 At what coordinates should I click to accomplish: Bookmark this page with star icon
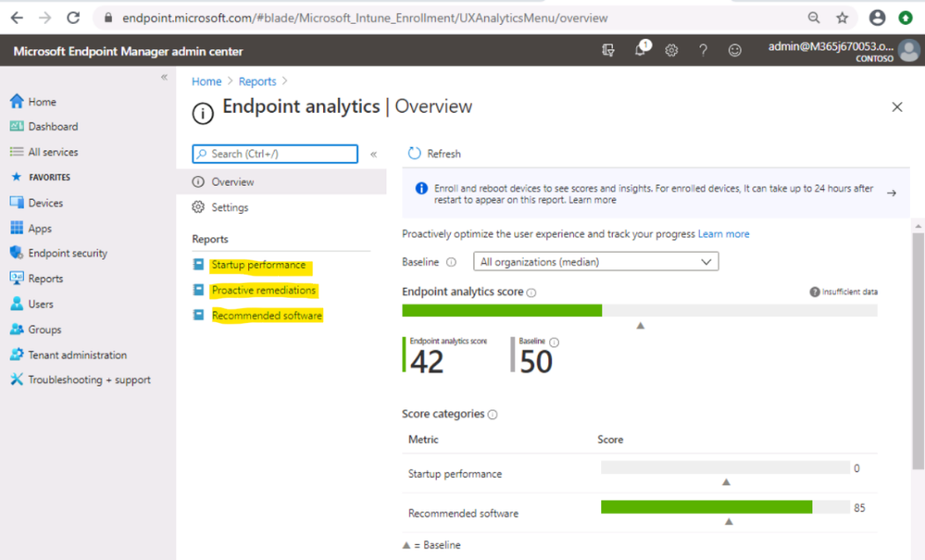[842, 18]
